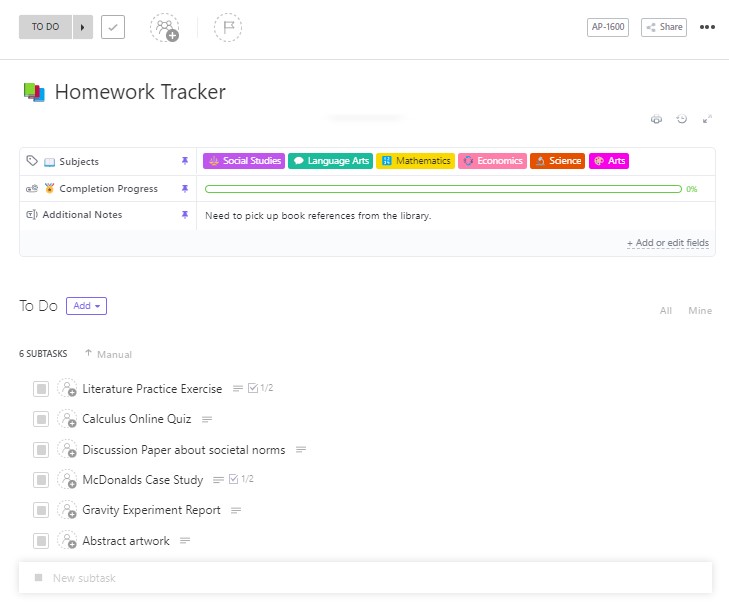Click the Additional Notes text field
This screenshot has height=613, width=729.
tap(456, 216)
